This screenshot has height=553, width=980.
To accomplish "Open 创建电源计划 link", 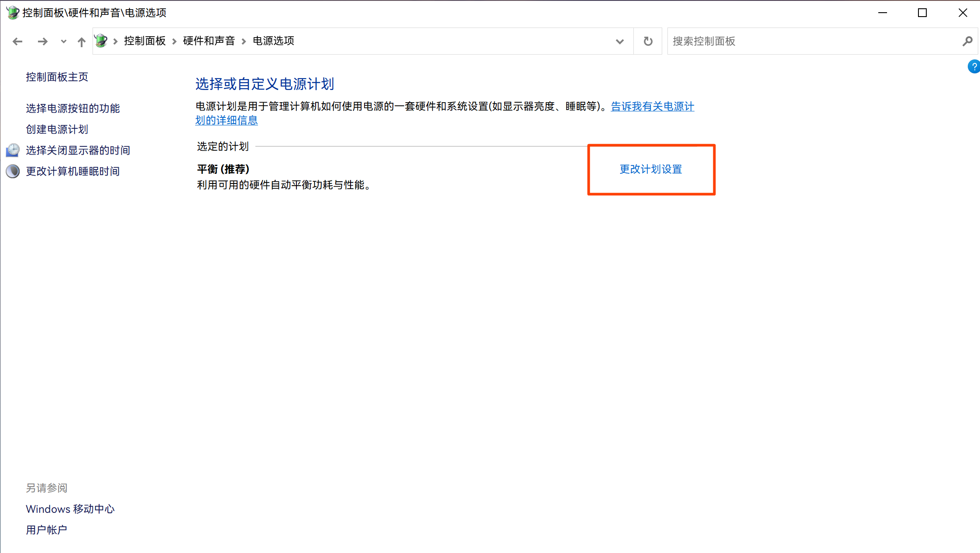I will pos(57,129).
